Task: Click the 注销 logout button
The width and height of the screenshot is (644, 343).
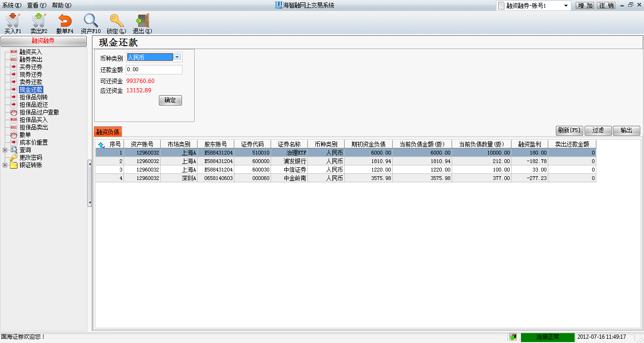Action: 606,6
